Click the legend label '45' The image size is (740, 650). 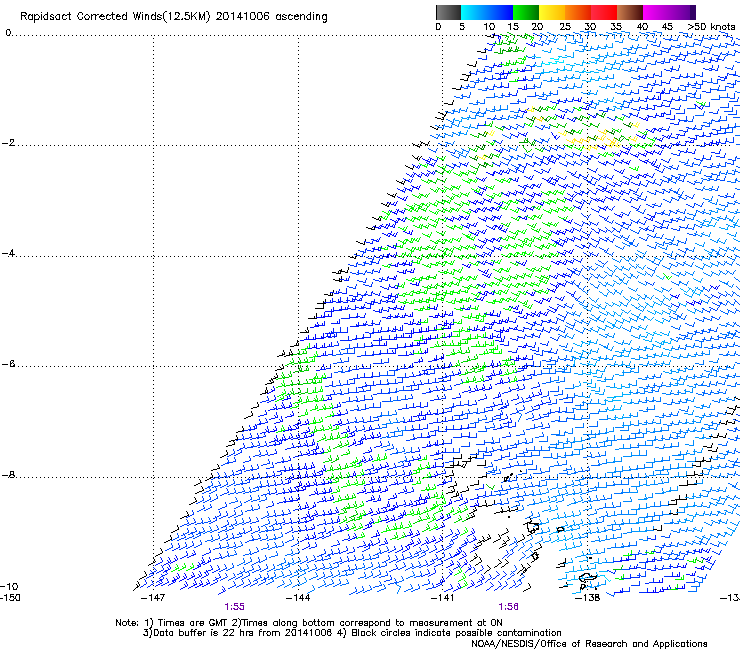(667, 27)
